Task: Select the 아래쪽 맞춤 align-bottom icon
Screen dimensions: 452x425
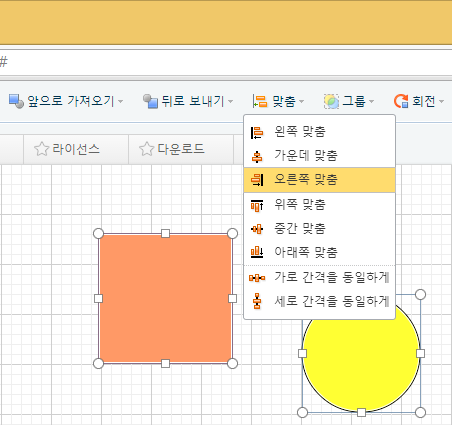Action: coord(257,252)
